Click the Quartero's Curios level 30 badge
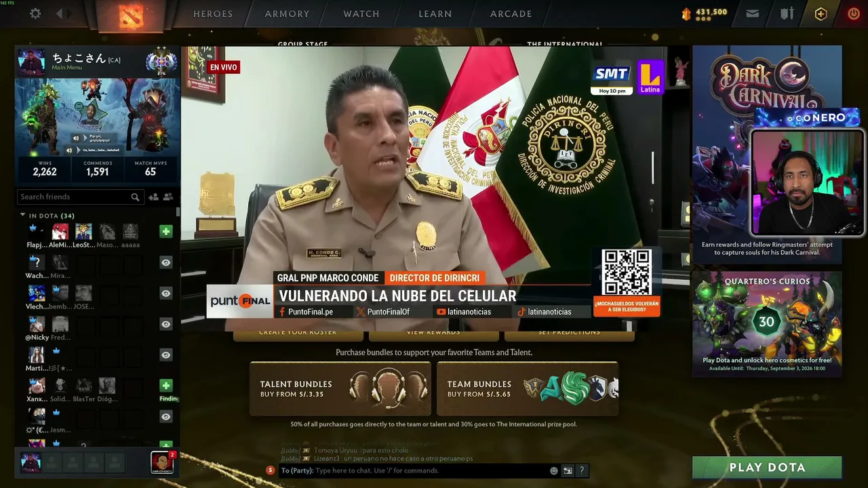Viewport: 868px width, 488px height. 766,322
